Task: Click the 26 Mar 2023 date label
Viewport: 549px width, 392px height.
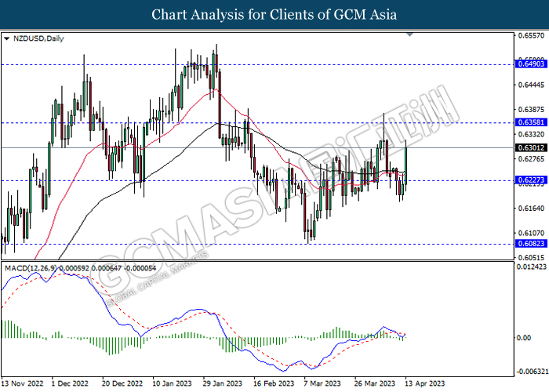Action: (x=375, y=383)
